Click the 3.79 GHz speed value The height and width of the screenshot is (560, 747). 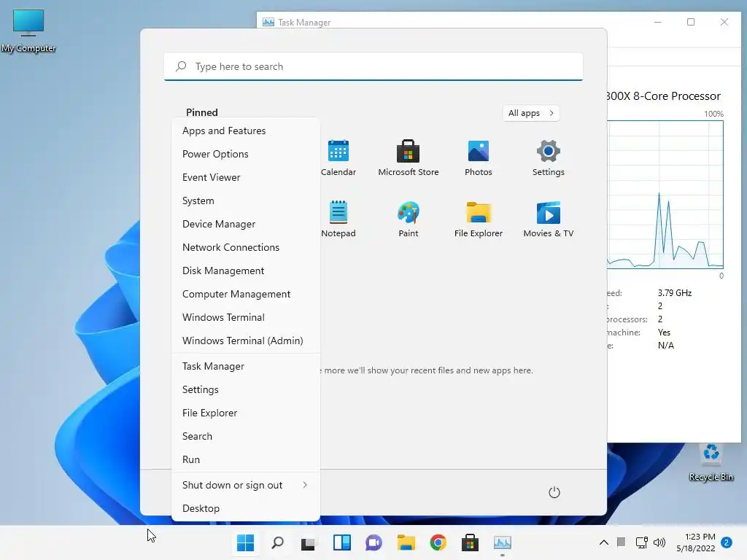click(x=675, y=293)
